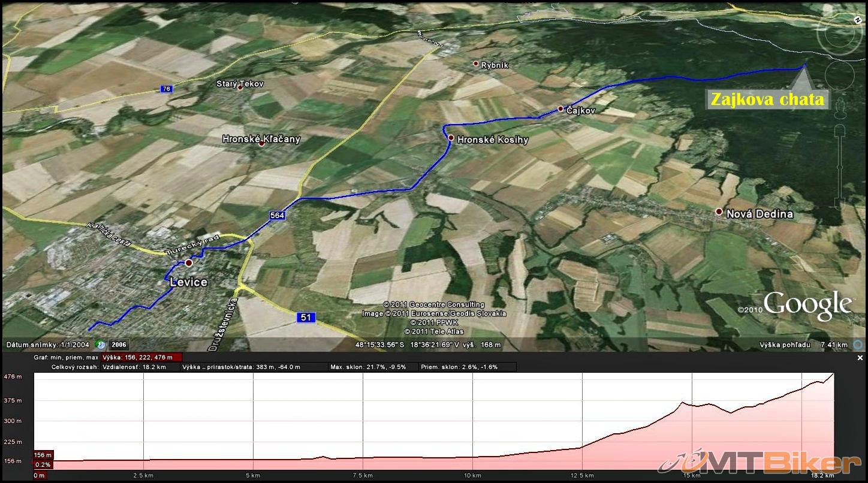Click the Hronské Kosihy placemark dot
The image size is (868, 483).
coord(451,138)
